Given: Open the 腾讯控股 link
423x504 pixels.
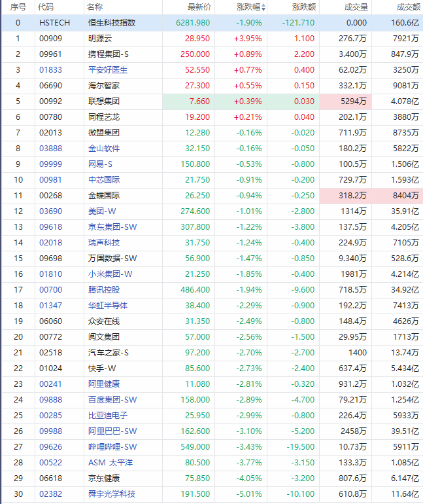Looking at the screenshot, I should [x=104, y=290].
